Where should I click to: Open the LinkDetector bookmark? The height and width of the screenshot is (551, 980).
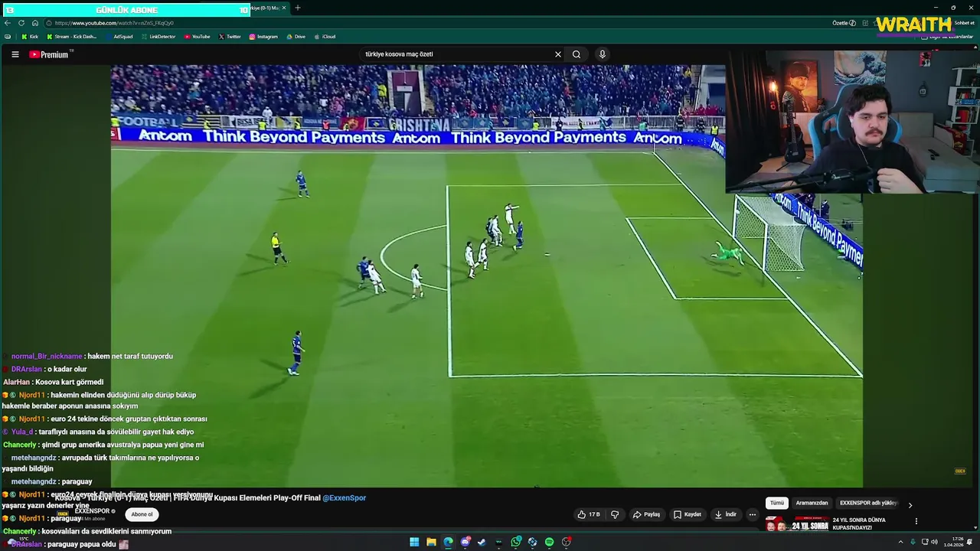click(158, 37)
